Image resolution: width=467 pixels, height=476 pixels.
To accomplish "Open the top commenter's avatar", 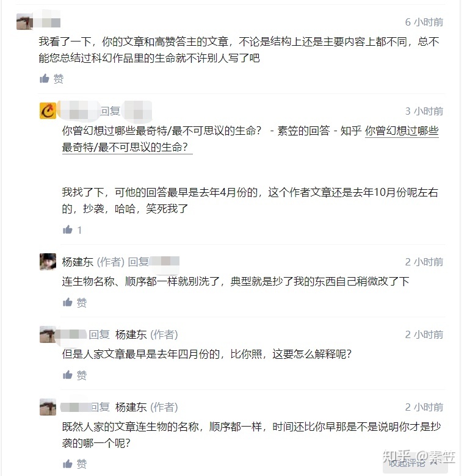I will pos(24,23).
